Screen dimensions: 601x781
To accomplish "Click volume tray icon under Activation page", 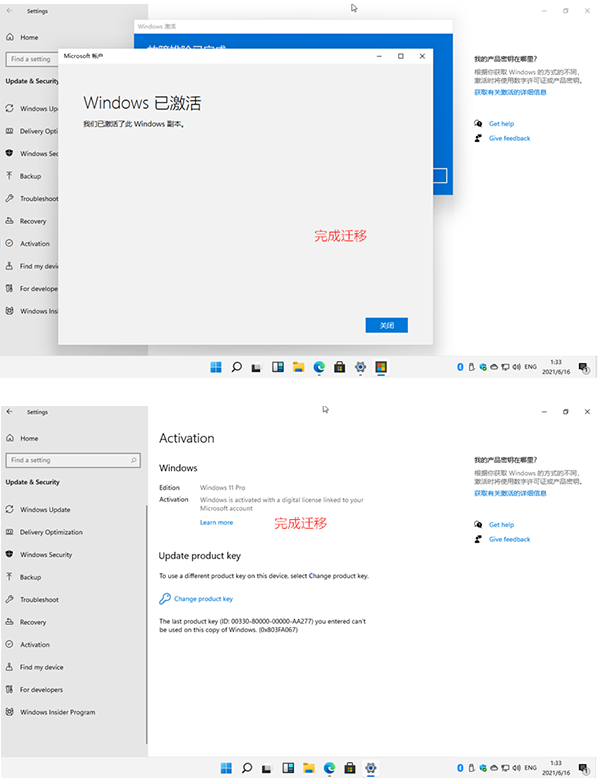I will 516,768.
